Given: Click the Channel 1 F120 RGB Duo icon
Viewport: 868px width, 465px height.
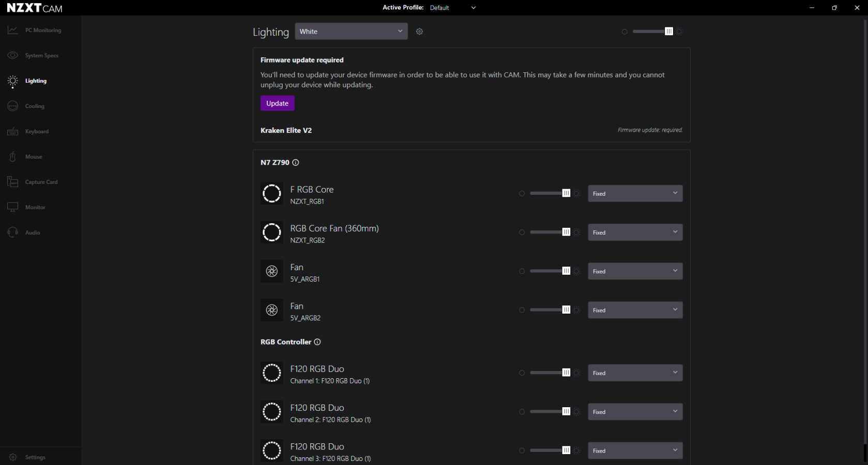Looking at the screenshot, I should [272, 373].
